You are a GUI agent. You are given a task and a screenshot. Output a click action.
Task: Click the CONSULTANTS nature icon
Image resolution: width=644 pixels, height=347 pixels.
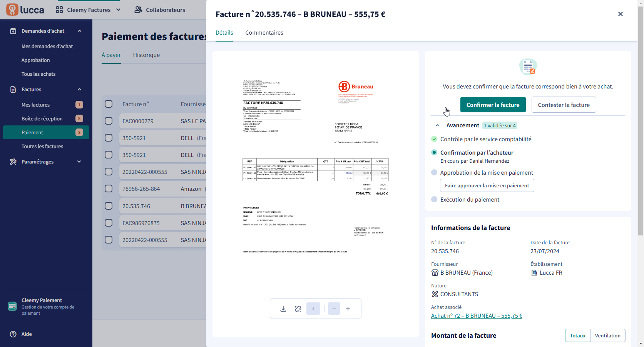tap(435, 294)
